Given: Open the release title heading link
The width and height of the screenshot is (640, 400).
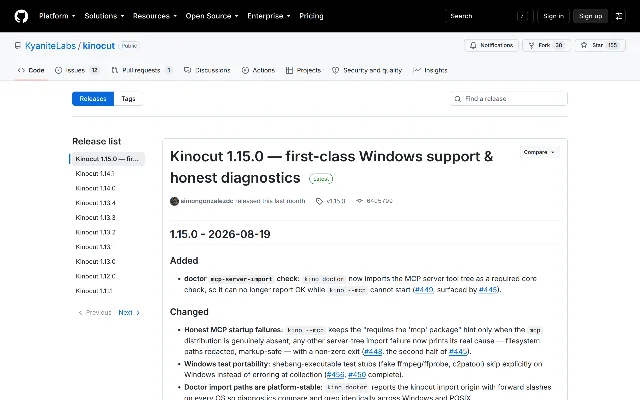Looking at the screenshot, I should click(x=331, y=167).
